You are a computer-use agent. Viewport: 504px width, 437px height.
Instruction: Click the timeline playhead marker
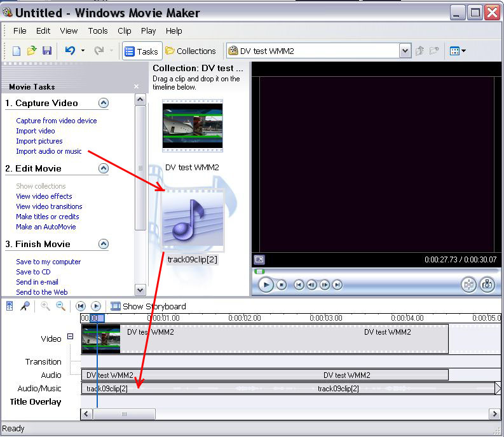coord(97,318)
